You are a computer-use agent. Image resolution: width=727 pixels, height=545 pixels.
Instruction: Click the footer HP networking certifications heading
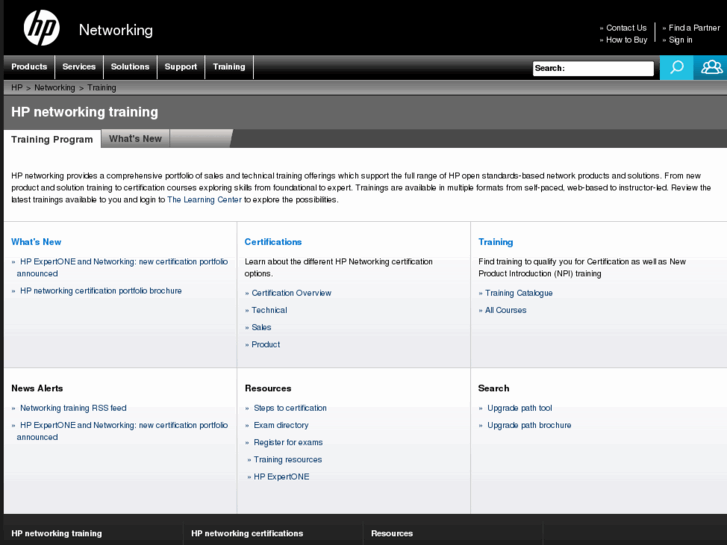click(247, 533)
